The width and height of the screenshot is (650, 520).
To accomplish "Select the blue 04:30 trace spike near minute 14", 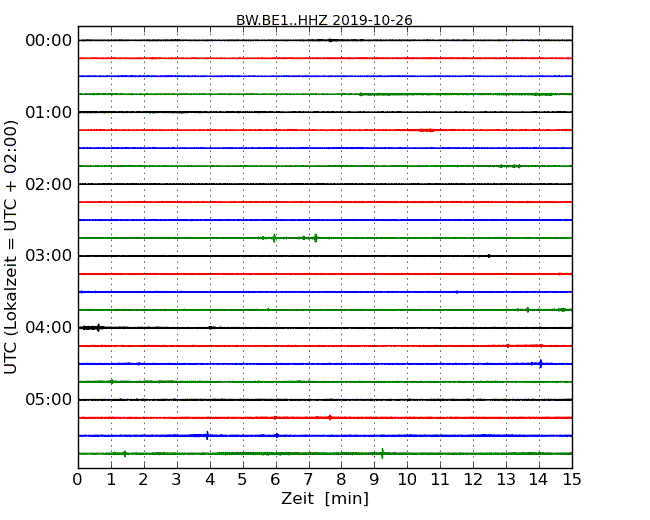I will (541, 364).
